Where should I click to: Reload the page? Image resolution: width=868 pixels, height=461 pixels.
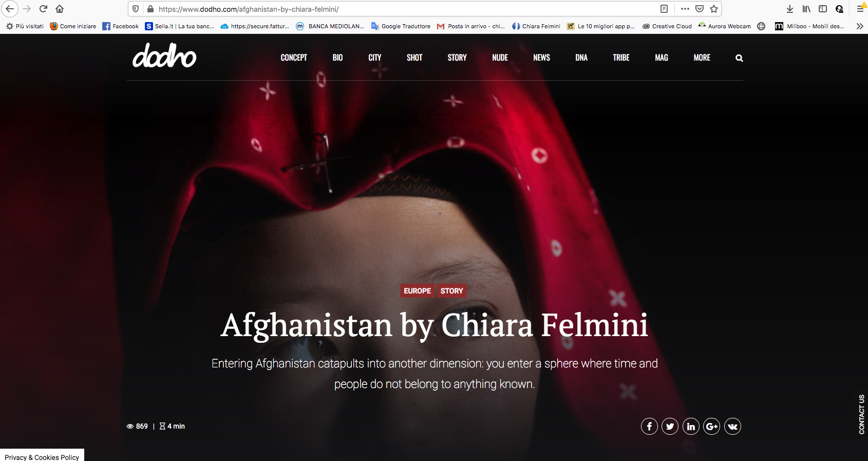click(44, 9)
